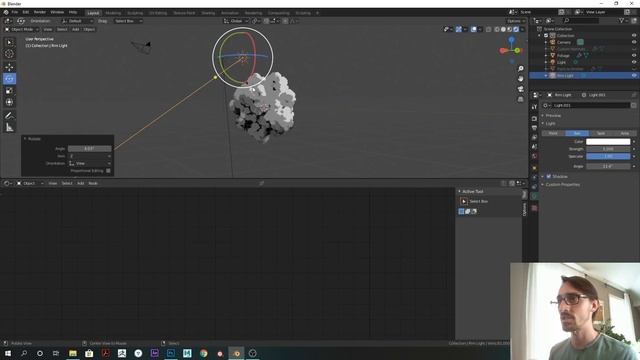Viewport: 640px width, 360px height.
Task: Select the 3D Cursor tool
Action: coord(9,53)
